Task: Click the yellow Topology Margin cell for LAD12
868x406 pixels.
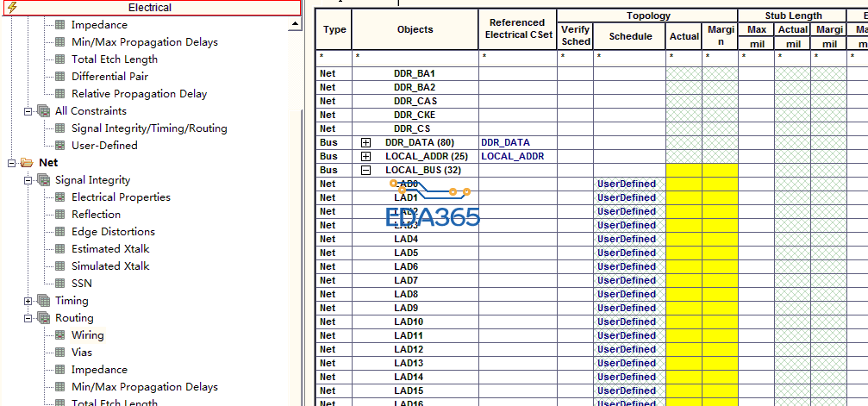Action: pos(720,349)
